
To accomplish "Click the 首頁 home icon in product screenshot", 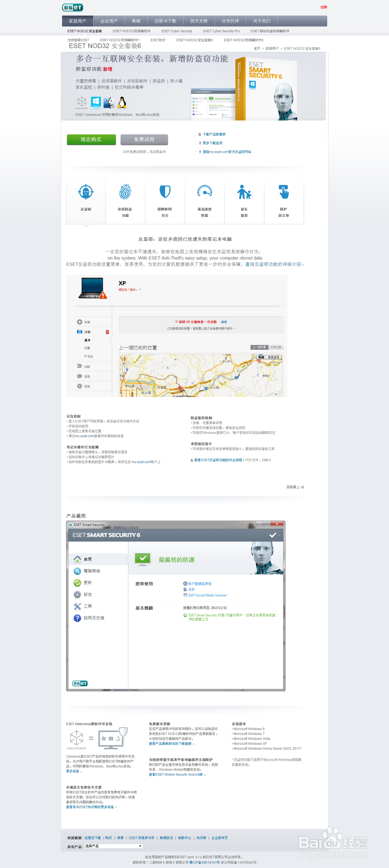I will coord(77,559).
